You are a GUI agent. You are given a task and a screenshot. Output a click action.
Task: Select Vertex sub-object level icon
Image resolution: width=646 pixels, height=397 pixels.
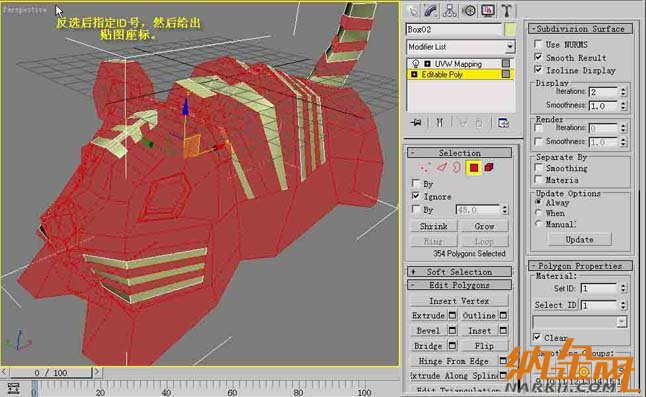424,168
